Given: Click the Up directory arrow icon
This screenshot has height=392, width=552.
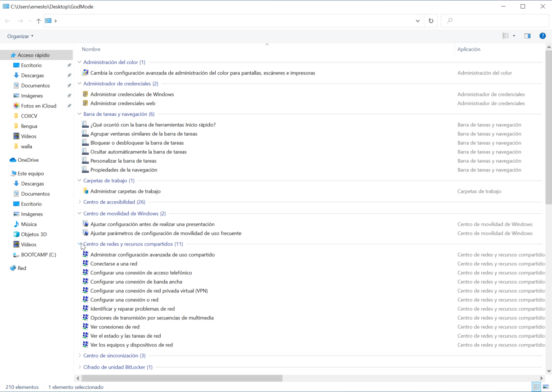Looking at the screenshot, I should click(x=39, y=21).
